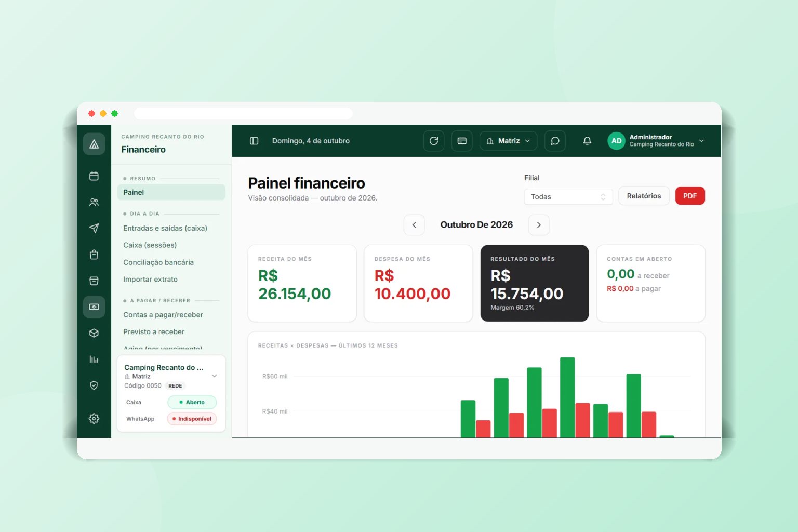Open Previsto a receber menu item

click(154, 332)
